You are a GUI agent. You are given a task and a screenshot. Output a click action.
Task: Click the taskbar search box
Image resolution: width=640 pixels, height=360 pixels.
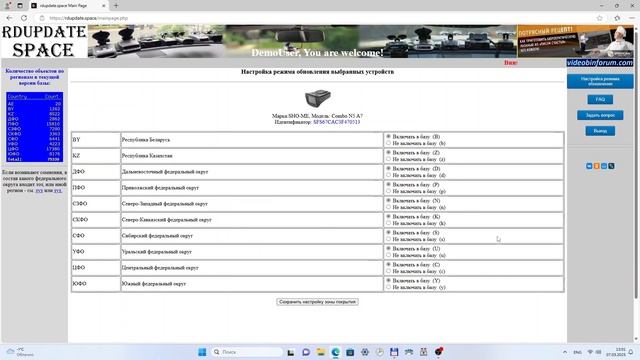(x=248, y=352)
